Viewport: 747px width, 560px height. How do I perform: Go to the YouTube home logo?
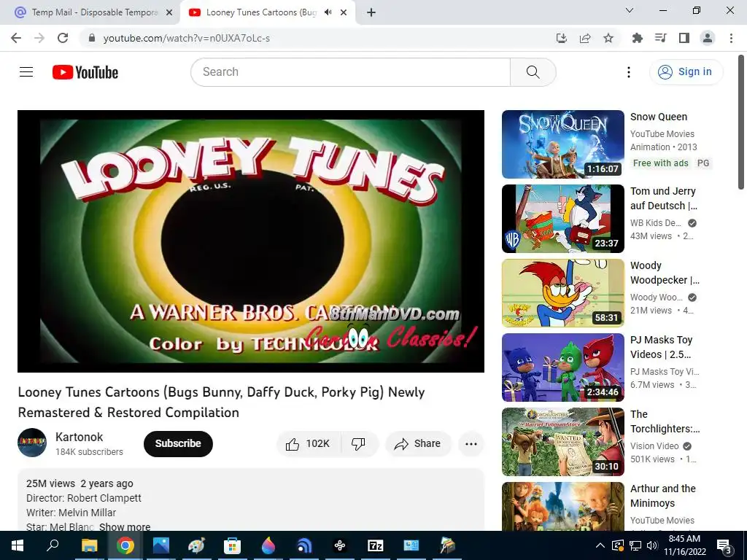[x=85, y=72]
